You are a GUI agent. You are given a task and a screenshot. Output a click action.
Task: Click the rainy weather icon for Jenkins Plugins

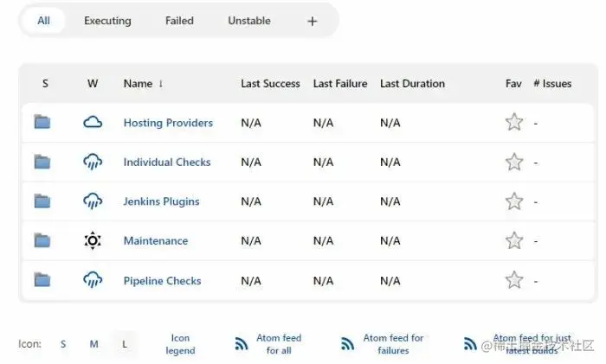coord(93,201)
